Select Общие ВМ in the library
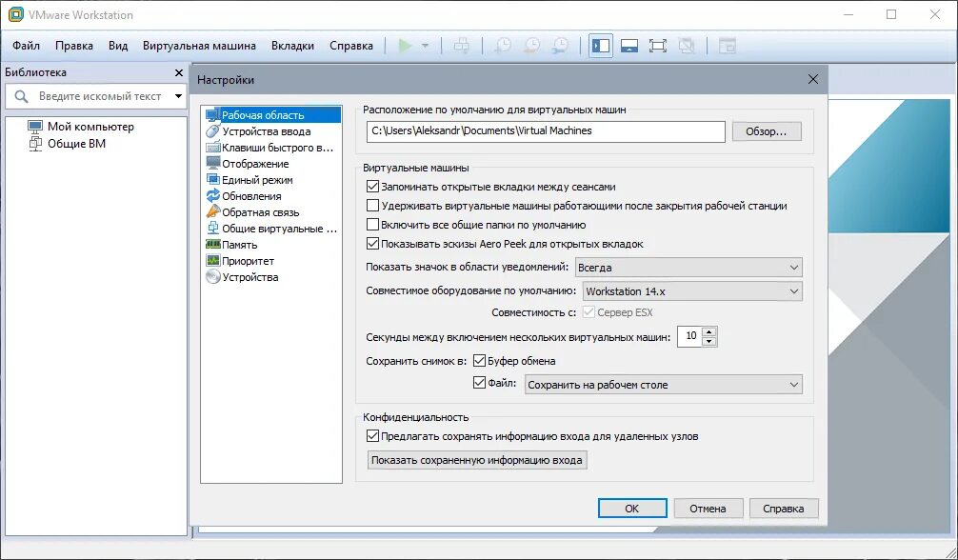 (76, 144)
